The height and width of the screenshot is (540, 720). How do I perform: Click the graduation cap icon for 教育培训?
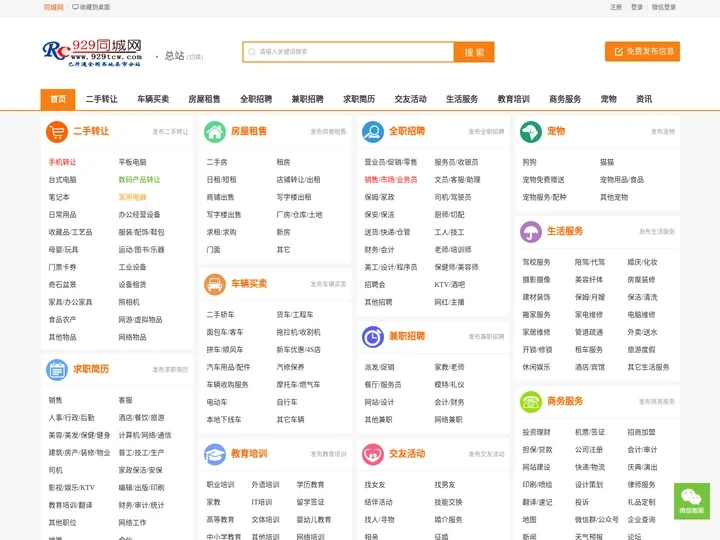[215, 454]
